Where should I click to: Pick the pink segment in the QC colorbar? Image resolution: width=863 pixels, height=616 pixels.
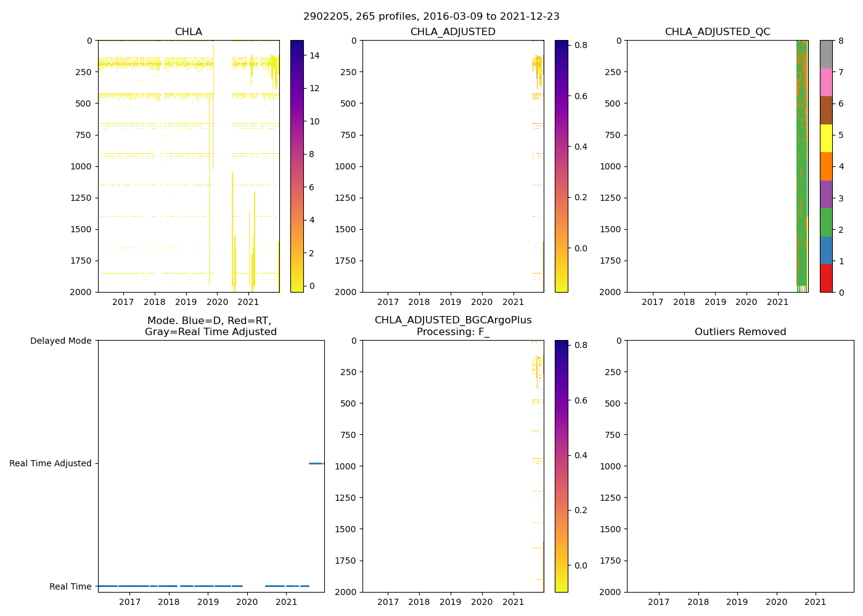click(x=826, y=82)
